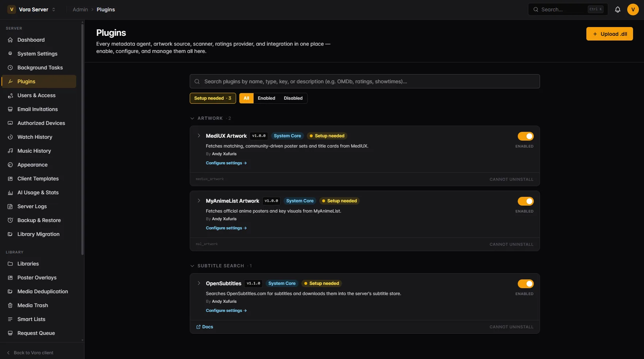Select the Disabled filter tab
This screenshot has width=644, height=359.
coord(293,98)
